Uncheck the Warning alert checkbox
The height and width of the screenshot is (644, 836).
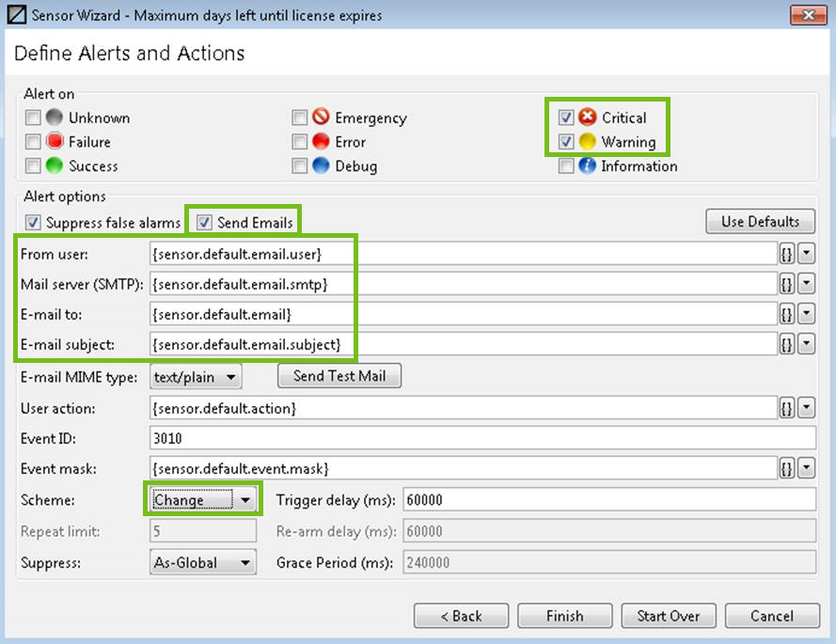coord(566,141)
